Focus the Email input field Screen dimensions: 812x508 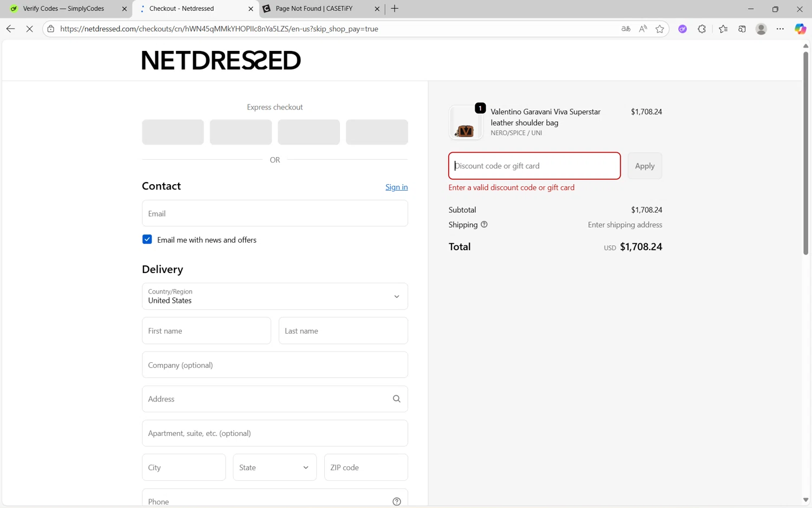click(275, 213)
